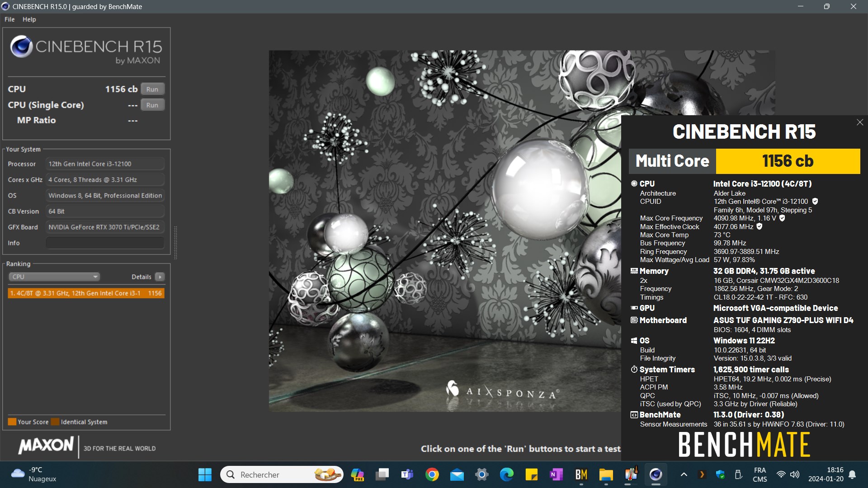Click the USB safely remove tray icon
The height and width of the screenshot is (488, 868).
(738, 475)
